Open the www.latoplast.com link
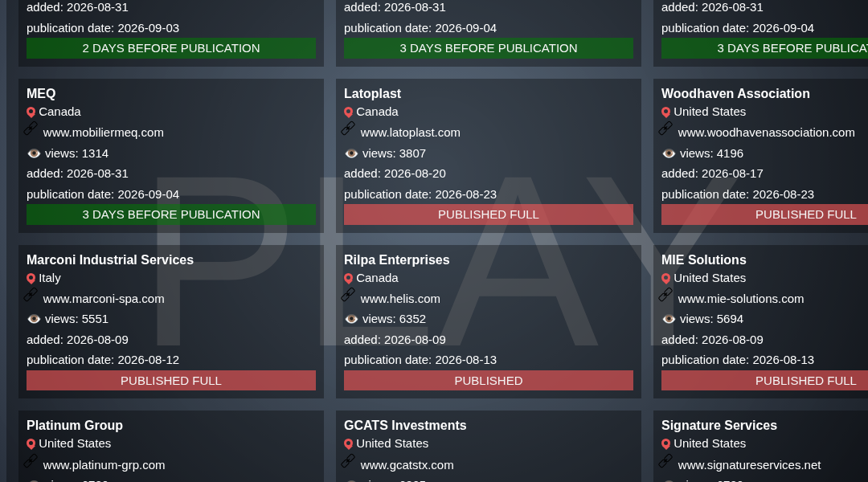The image size is (868, 482). 410,133
